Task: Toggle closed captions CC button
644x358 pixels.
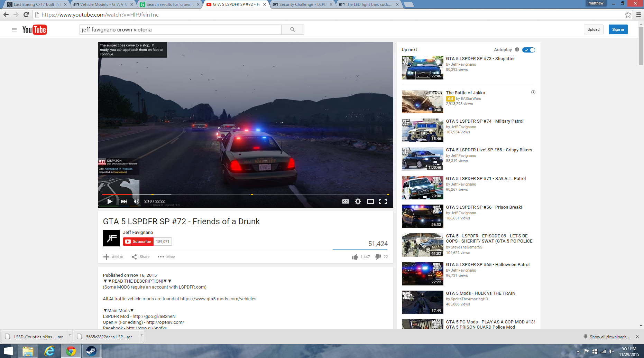Action: [x=345, y=201]
